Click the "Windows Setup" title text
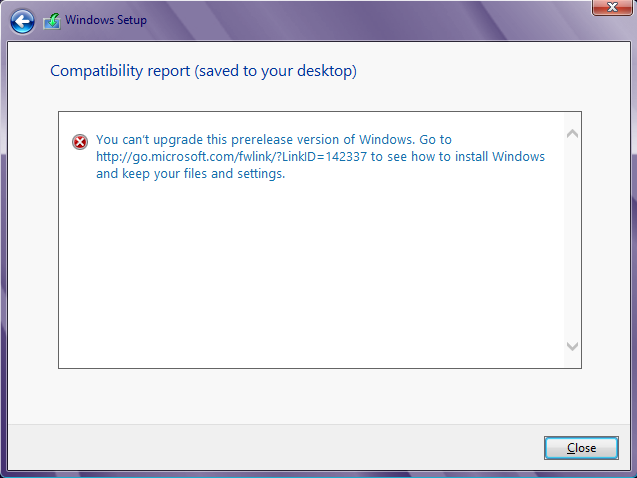 point(106,21)
